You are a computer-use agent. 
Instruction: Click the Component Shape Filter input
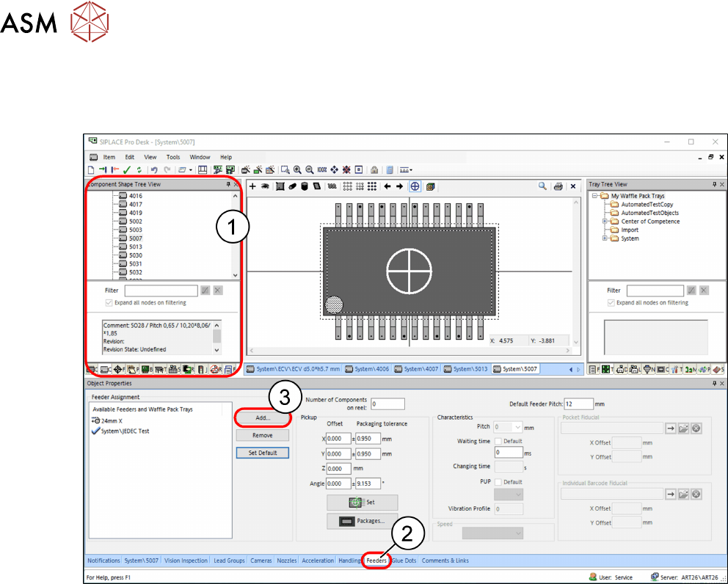(x=161, y=291)
